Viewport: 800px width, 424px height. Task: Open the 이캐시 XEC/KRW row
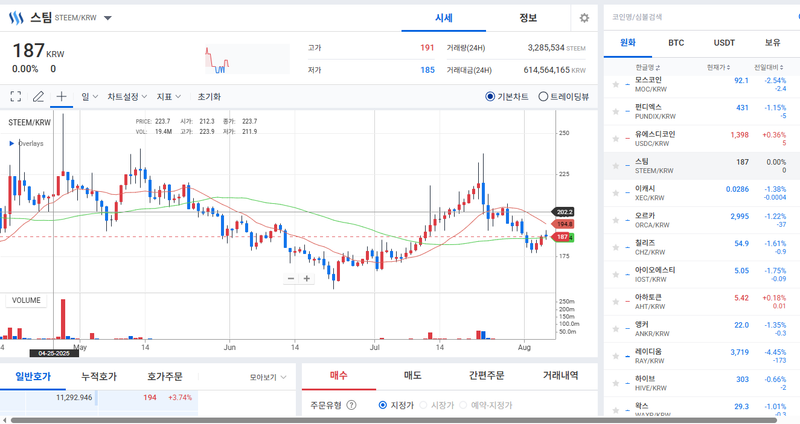702,193
